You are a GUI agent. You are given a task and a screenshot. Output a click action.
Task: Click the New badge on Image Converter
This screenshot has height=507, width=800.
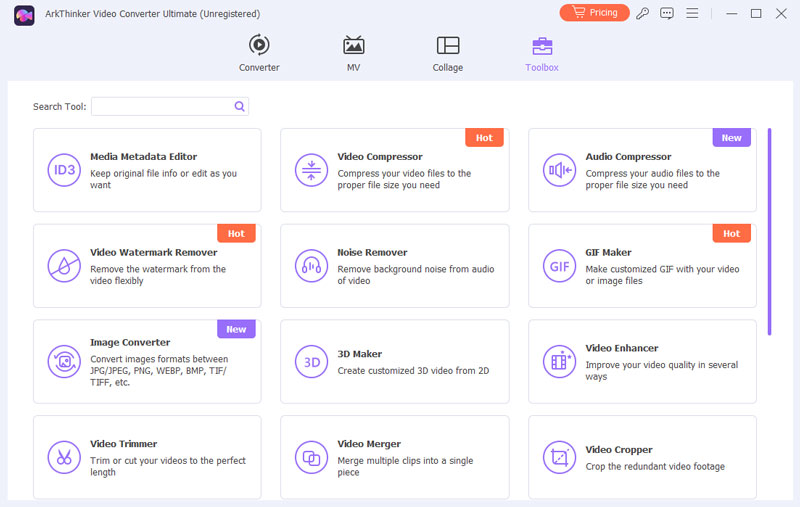236,329
